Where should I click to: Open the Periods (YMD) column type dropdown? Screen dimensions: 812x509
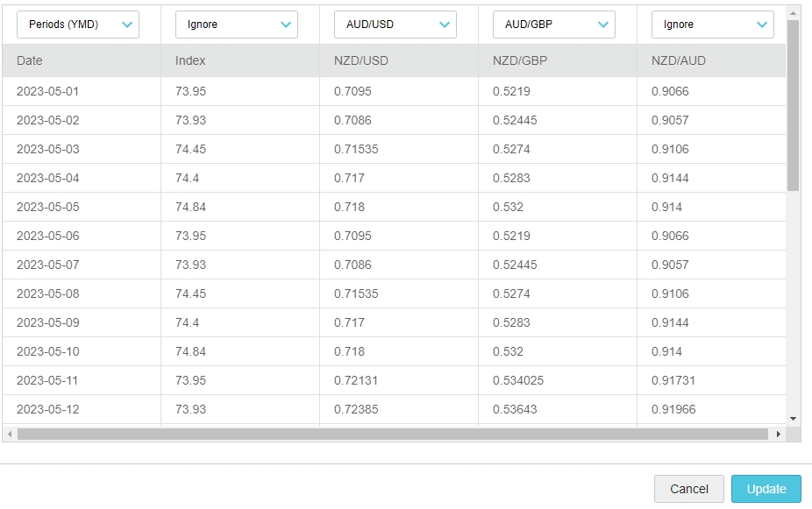pos(77,25)
